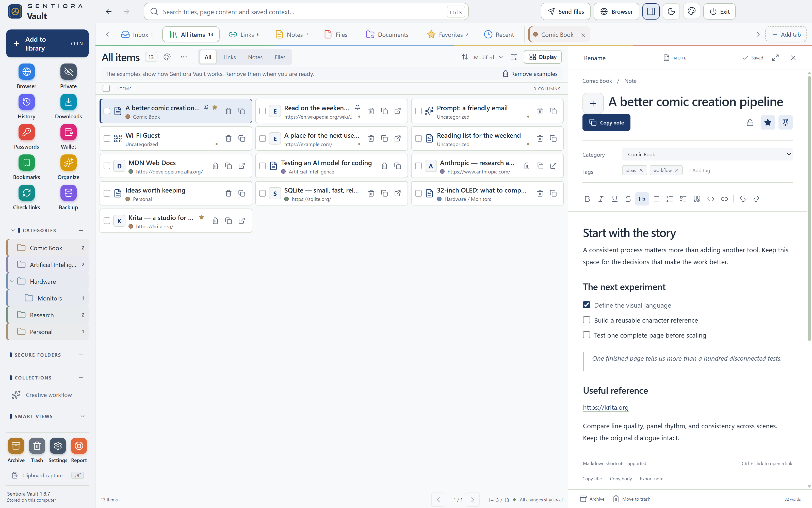This screenshot has height=508, width=812.
Task: Open the Organize sparkle icon
Action: tap(68, 163)
